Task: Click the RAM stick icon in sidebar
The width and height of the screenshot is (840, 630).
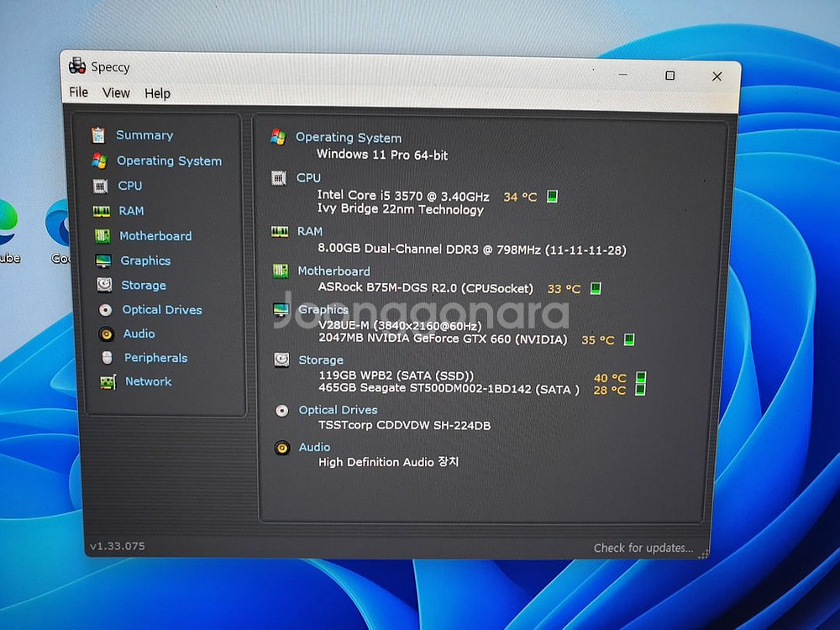Action: [x=102, y=212]
